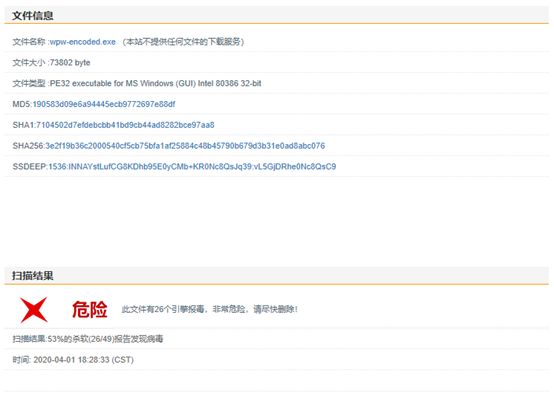
Task: Click the PE32 executable file type text
Action: click(155, 83)
